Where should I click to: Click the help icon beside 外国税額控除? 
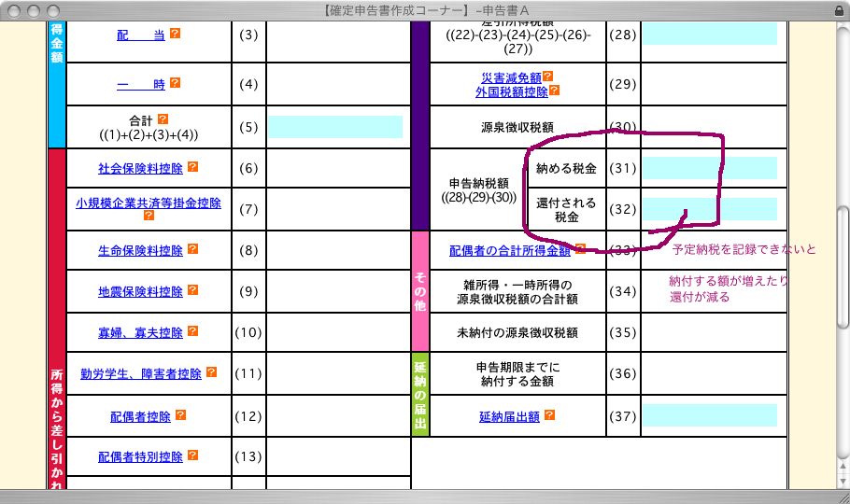[x=554, y=91]
